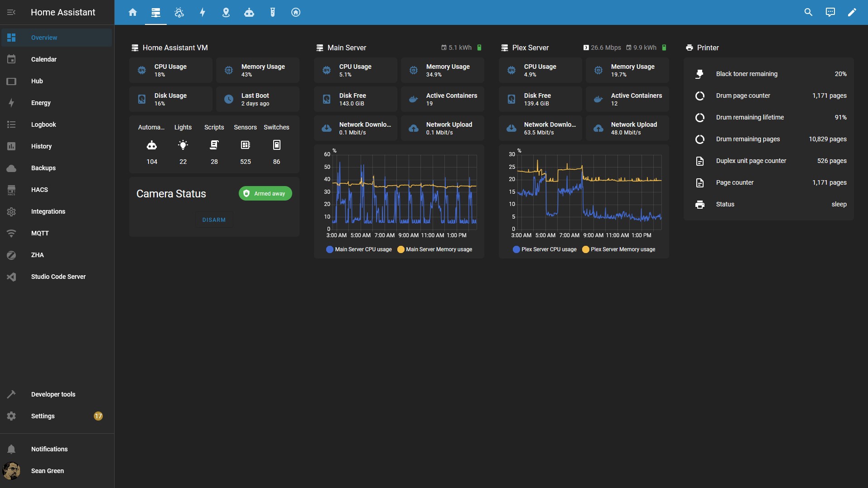Open Black toner remaining row
This screenshot has width=868, height=488.
pyautogui.click(x=769, y=74)
